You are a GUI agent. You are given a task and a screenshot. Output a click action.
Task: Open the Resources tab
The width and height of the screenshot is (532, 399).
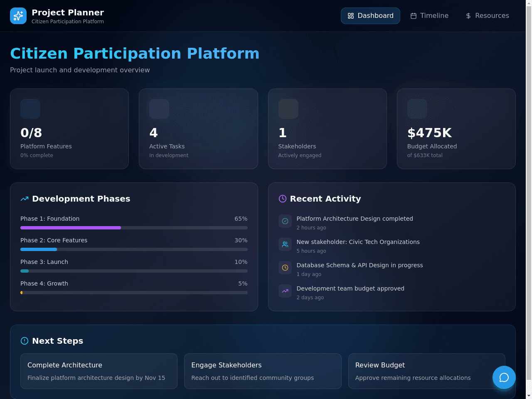click(487, 16)
